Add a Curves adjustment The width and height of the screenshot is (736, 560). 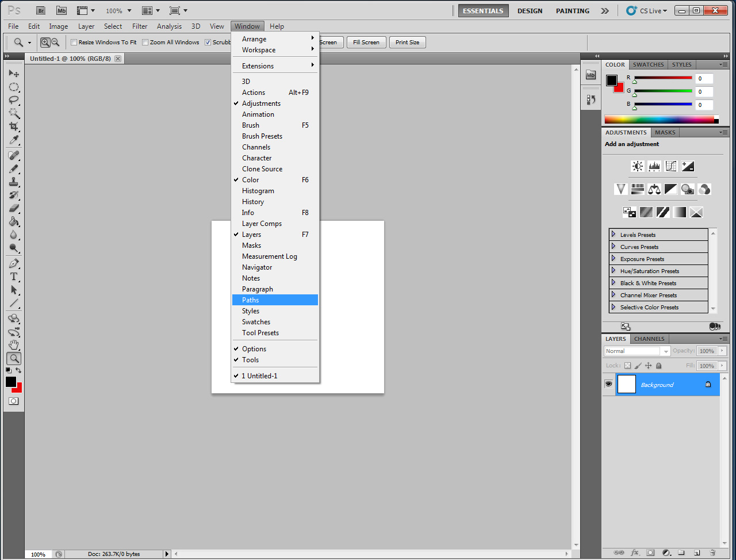[x=671, y=166]
